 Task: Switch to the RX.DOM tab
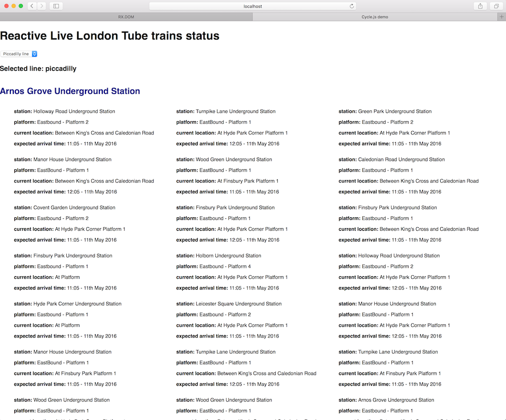point(126,17)
